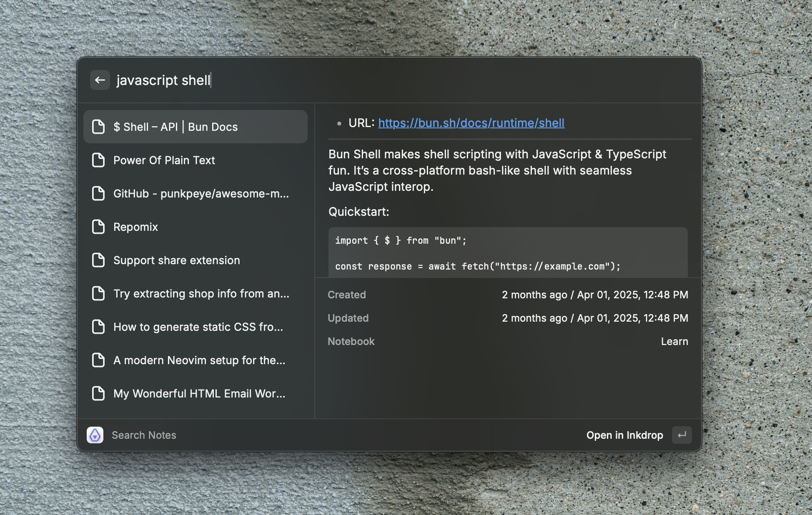Click the Learn notebook label

[674, 341]
